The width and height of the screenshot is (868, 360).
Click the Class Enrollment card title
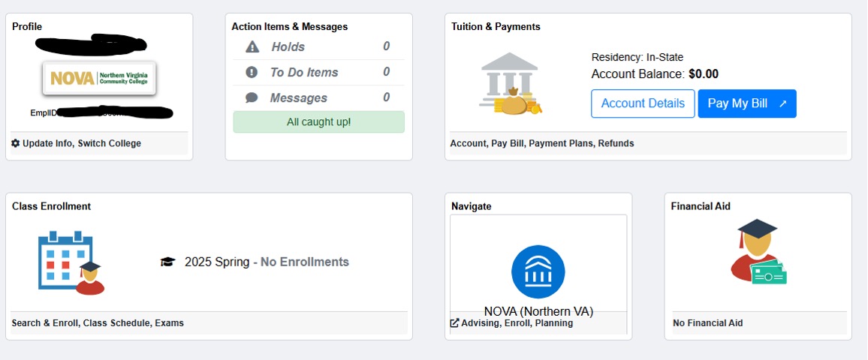tap(52, 206)
